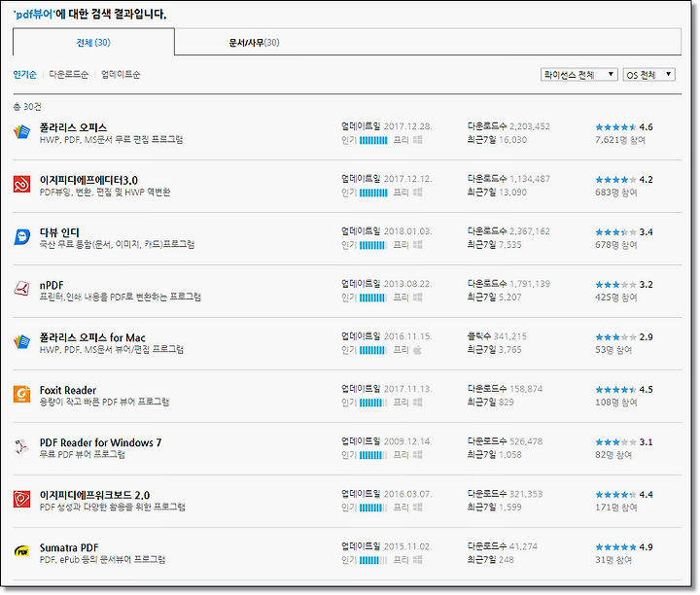Sort results by 다운로드순
The height and width of the screenshot is (595, 700).
click(x=68, y=75)
